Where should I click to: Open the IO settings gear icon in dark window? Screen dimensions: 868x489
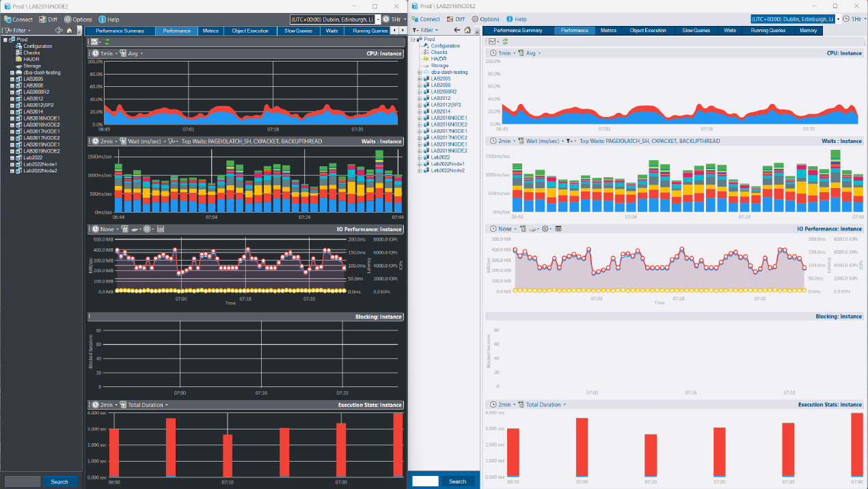click(148, 229)
